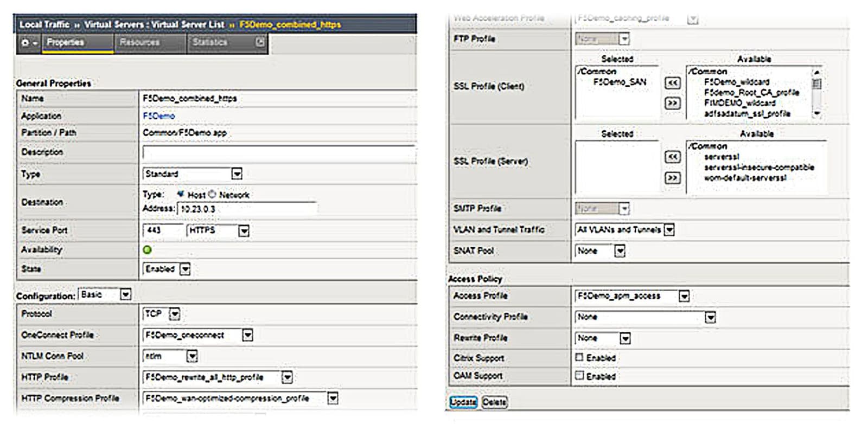868x424 pixels.
Task: Click the Update button
Action: coord(463,402)
